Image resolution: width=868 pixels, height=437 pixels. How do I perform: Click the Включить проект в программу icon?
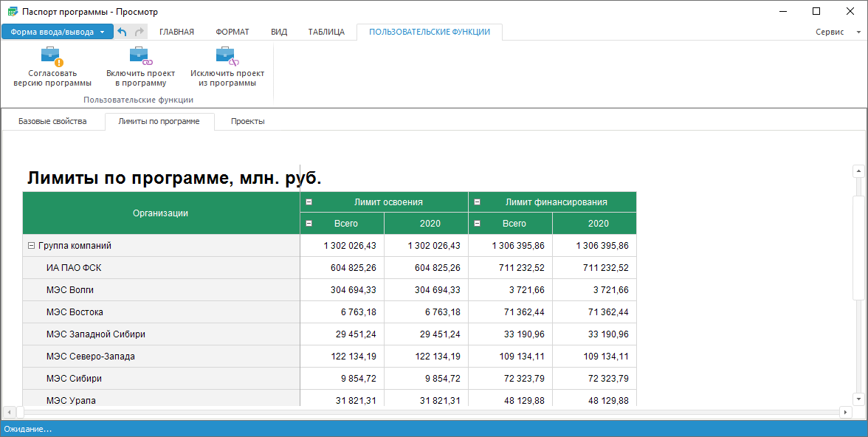(x=140, y=56)
